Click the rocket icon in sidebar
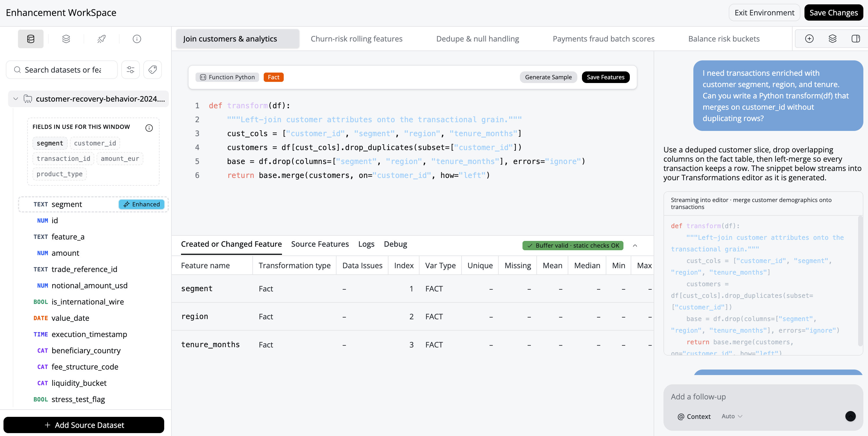Viewport: 868px width, 436px height. point(102,39)
